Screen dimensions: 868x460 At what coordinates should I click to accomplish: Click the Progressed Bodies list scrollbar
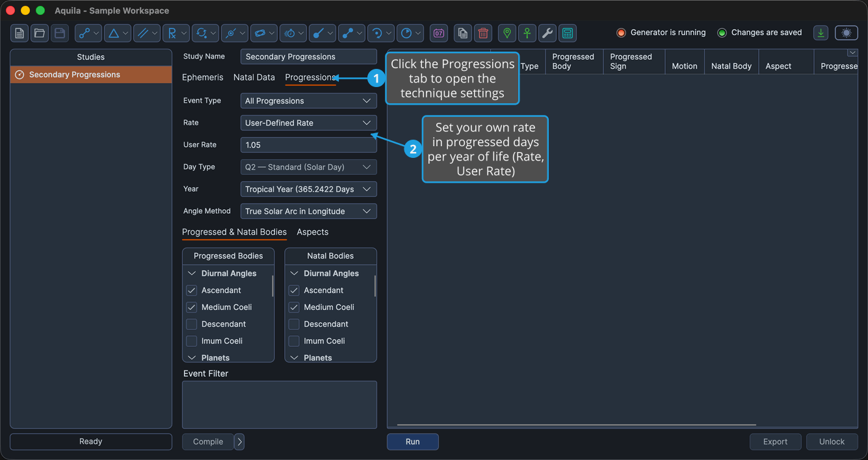click(x=272, y=286)
